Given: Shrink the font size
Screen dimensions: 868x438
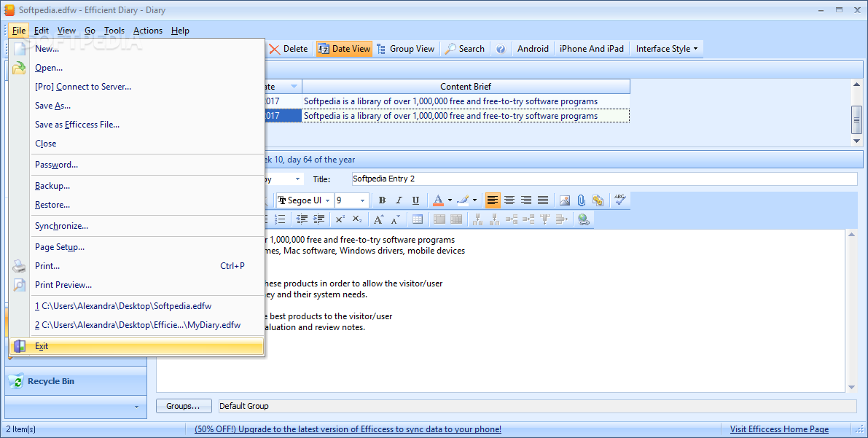Looking at the screenshot, I should click(395, 219).
